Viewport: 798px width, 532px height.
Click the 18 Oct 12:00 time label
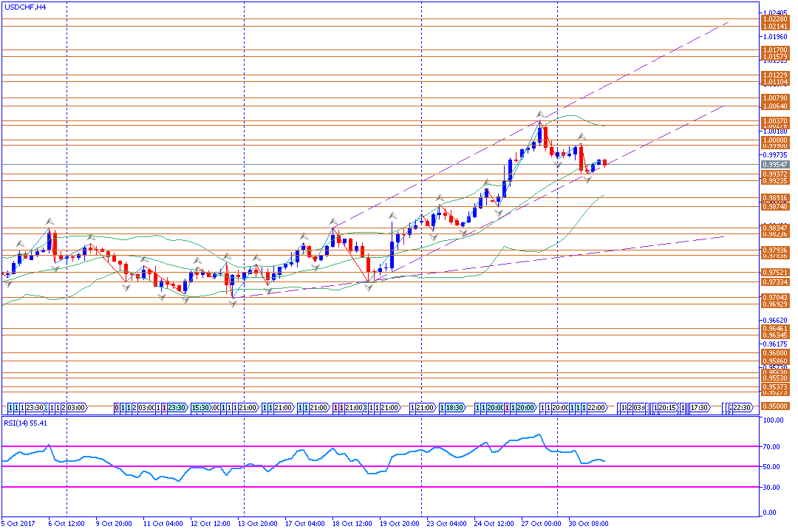[352, 523]
